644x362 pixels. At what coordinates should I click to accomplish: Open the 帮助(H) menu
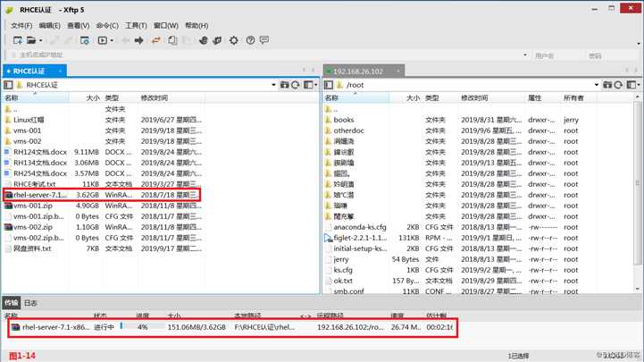coord(197,26)
